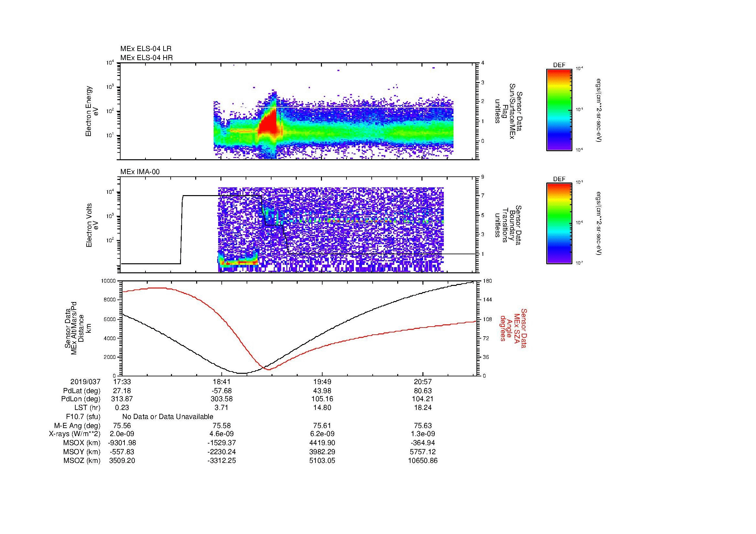
Task: Click the 'Boundary Transitions' right axis label
Action: [x=509, y=225]
